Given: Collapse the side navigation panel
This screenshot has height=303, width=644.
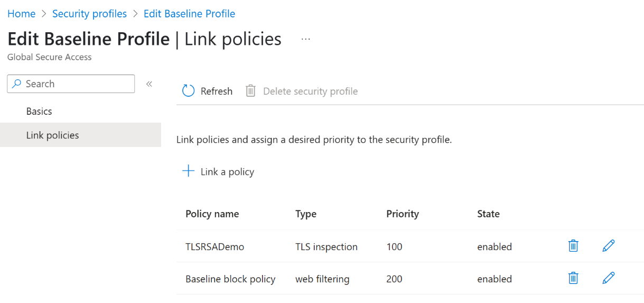Looking at the screenshot, I should point(149,84).
